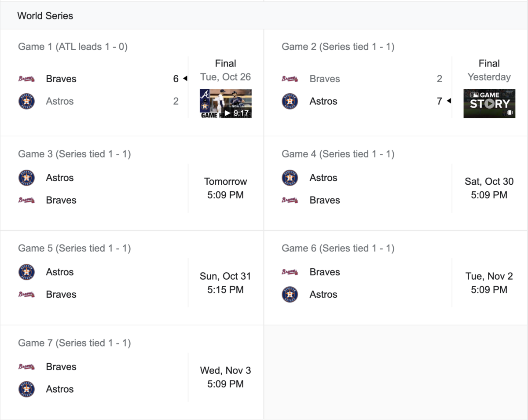Click the Astros logo in Game 1
Viewport: 528px width, 420px height.
26,101
